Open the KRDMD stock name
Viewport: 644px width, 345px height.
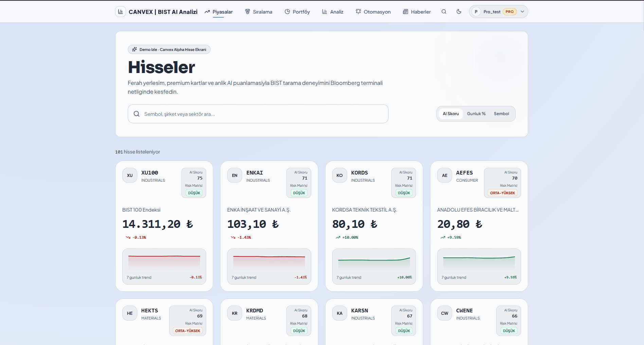coord(255,311)
